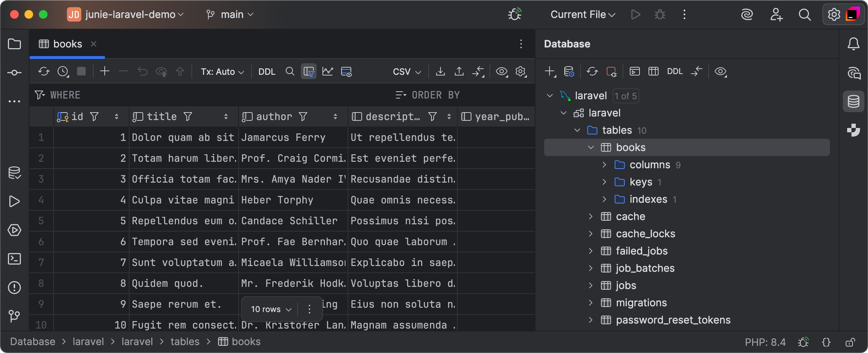Image resolution: width=868 pixels, height=353 pixels.
Task: Open the Git tool window in left sidebar
Action: pyautogui.click(x=14, y=316)
